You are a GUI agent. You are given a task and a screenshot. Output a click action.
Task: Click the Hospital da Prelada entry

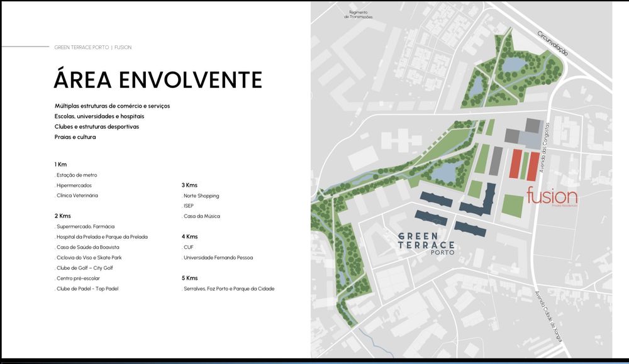tap(102, 237)
